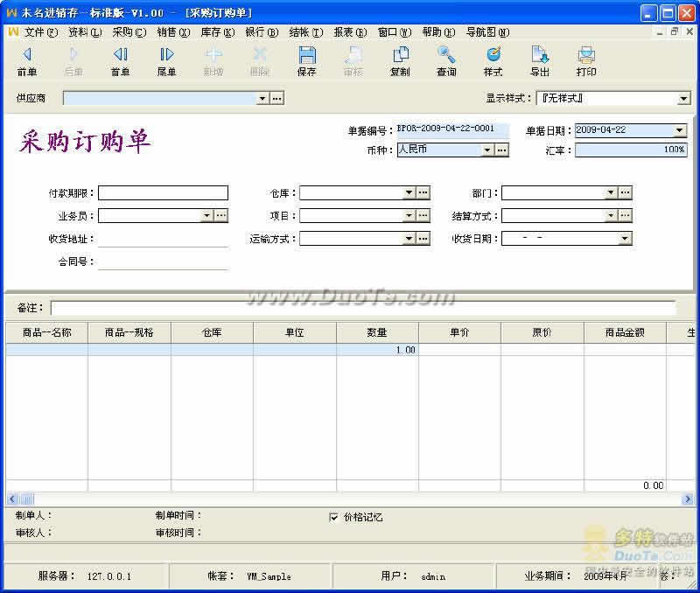Expand the 供应商 supplier dropdown
This screenshot has width=700, height=593.
(262, 99)
